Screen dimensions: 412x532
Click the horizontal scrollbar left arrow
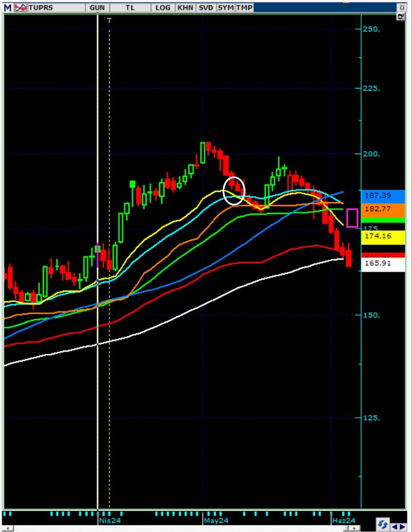point(8,528)
